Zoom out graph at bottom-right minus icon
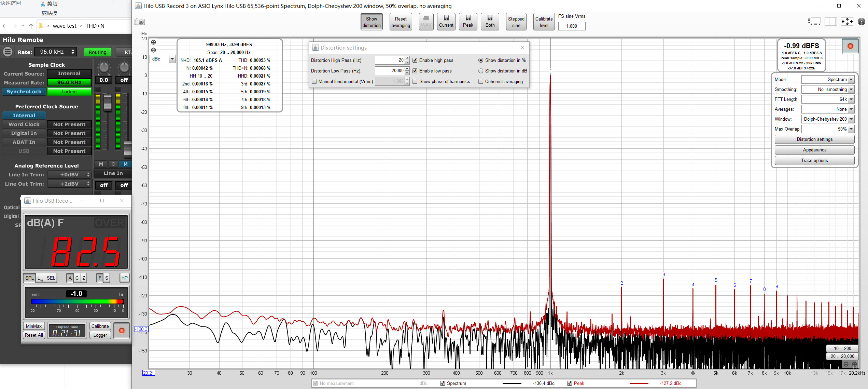This screenshot has width=868, height=389. click(x=846, y=364)
